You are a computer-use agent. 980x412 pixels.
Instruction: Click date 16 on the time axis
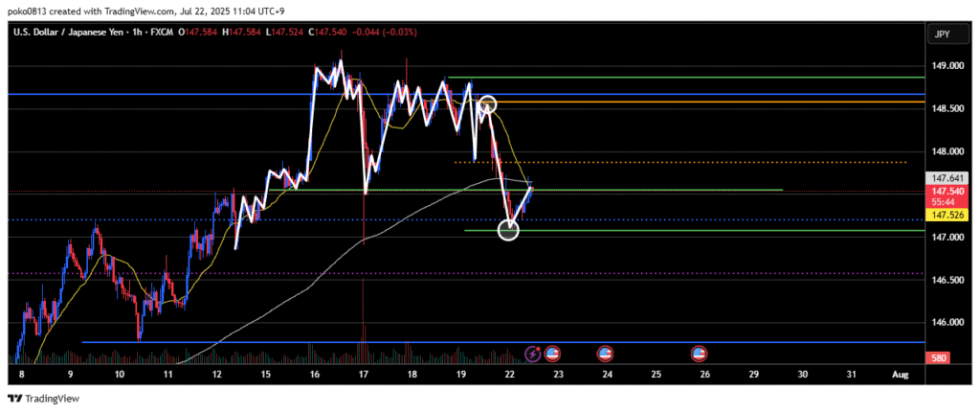coord(315,374)
